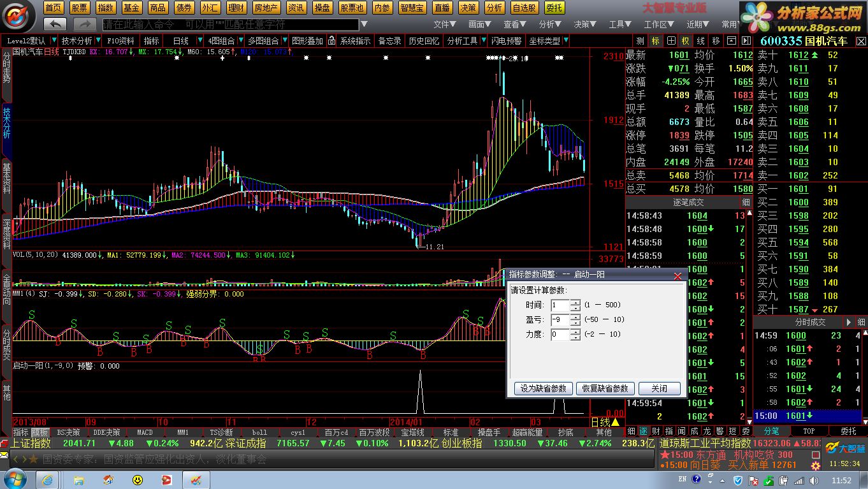Click the star icon in news ticker
Screen dimensions: 868x489
tap(34, 459)
